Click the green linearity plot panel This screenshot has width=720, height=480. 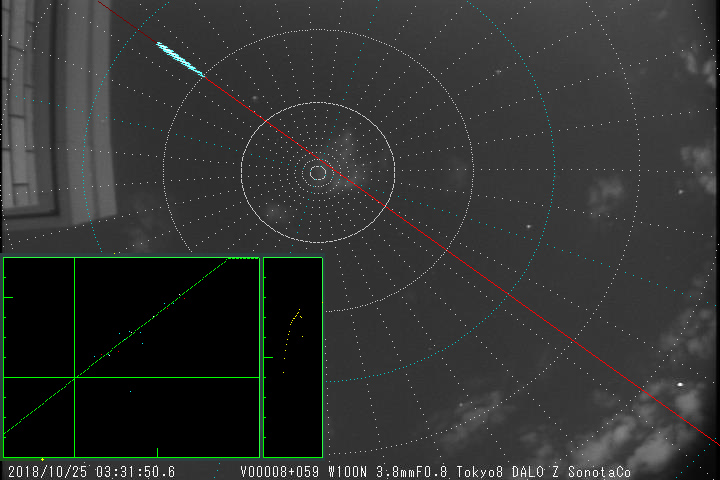pos(131,357)
